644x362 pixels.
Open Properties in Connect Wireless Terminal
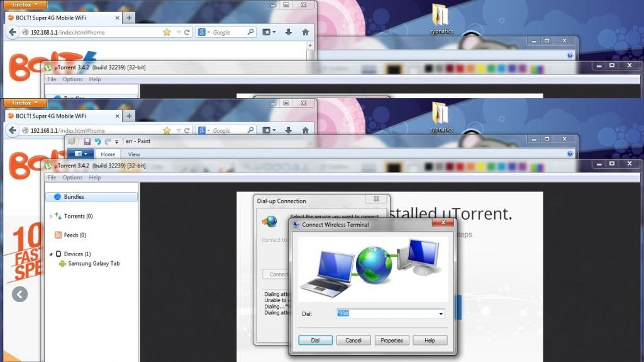pos(391,340)
